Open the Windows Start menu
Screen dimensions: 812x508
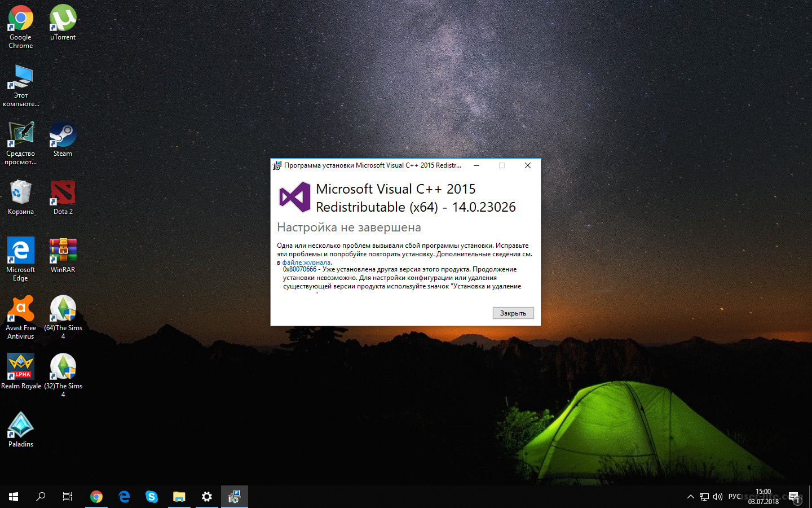pyautogui.click(x=14, y=497)
